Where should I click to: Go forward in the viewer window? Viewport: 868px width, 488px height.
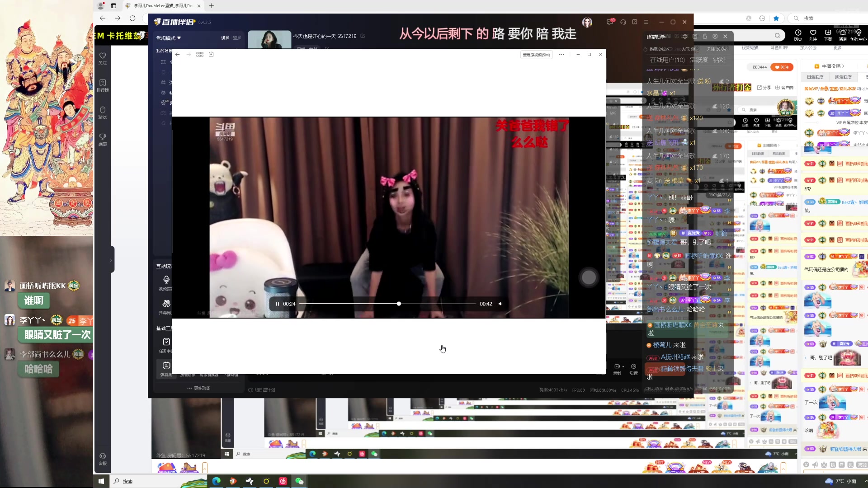click(x=189, y=55)
